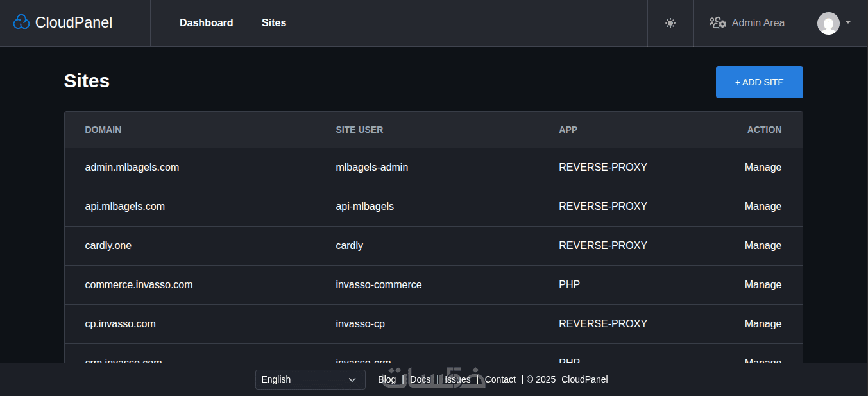Expand the account dropdown caret
Image resolution: width=868 pixels, height=396 pixels.
pos(848,22)
